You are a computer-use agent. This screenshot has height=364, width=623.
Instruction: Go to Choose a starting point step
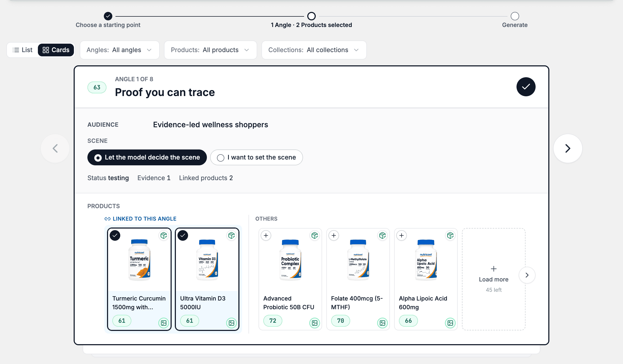[108, 20]
